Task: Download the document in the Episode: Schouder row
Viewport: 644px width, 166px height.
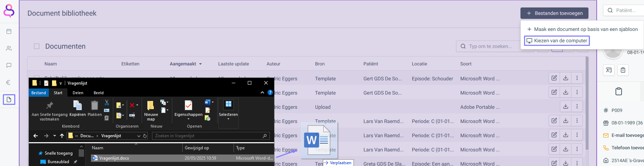Action: (x=566, y=78)
